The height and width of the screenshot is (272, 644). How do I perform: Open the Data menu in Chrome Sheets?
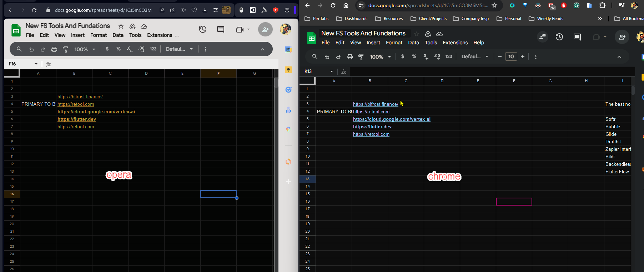(x=413, y=43)
